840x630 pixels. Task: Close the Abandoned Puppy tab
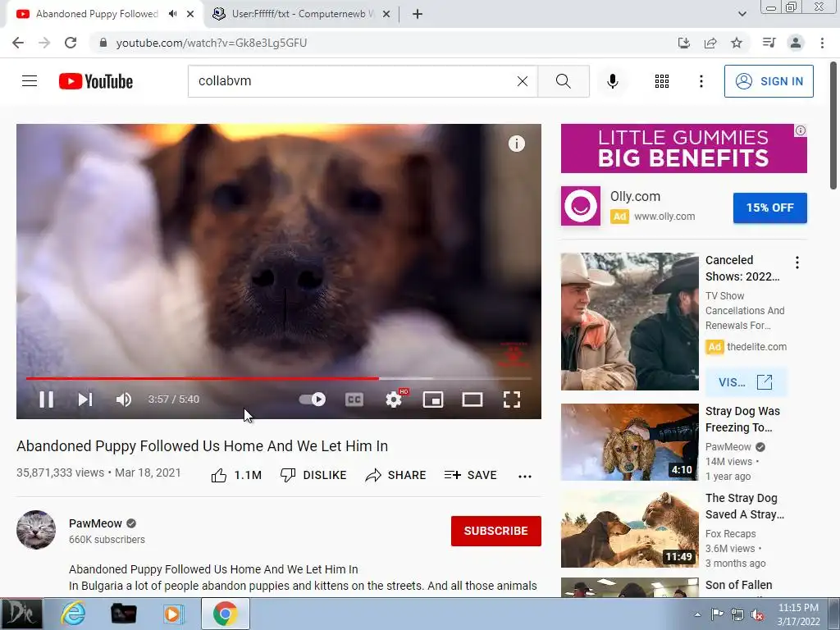[x=190, y=14]
